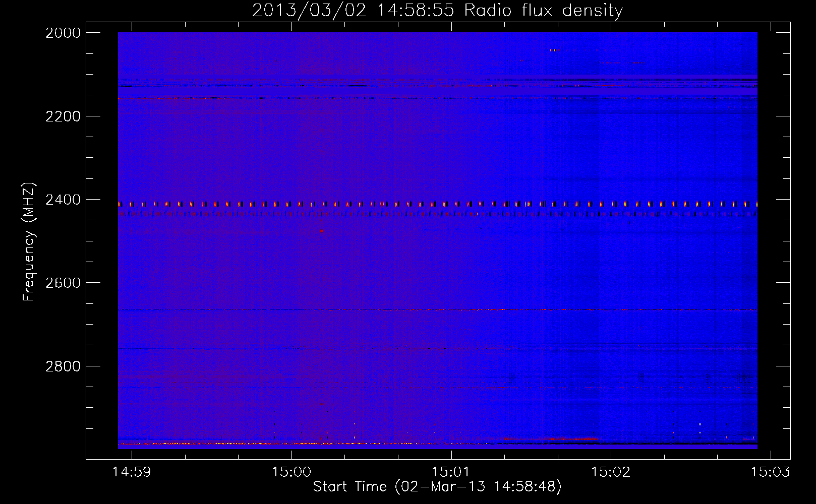Image resolution: width=816 pixels, height=504 pixels.
Task: Click the 14:59 time tick label
Action: [132, 472]
